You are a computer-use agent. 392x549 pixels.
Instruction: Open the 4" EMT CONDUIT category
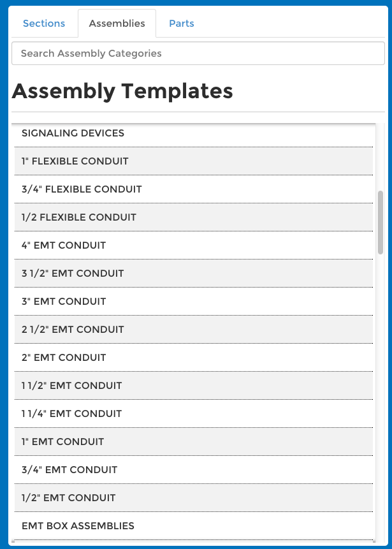193,245
